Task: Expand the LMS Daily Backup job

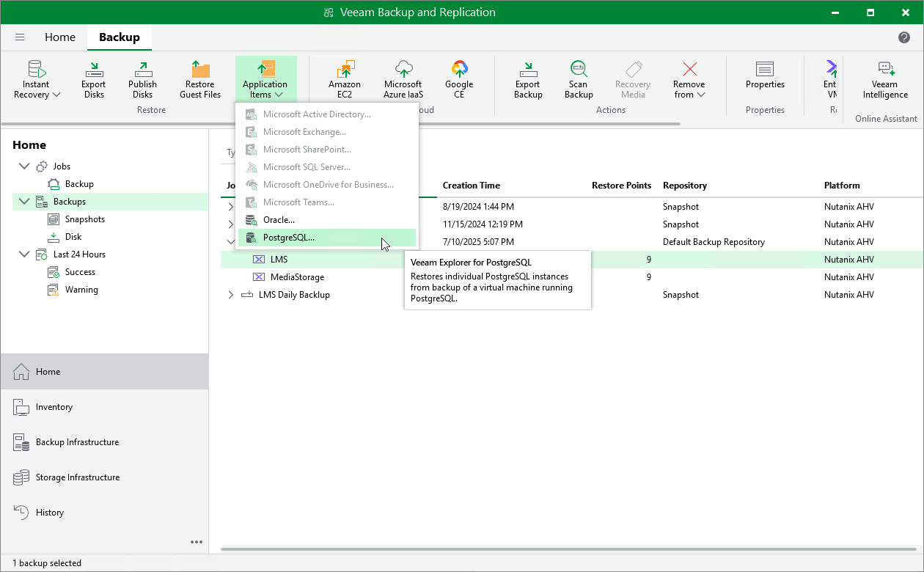Action: pyautogui.click(x=231, y=294)
